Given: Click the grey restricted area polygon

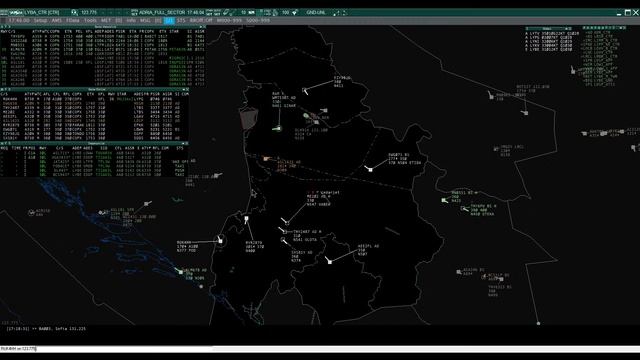Looking at the screenshot, I should [249, 118].
